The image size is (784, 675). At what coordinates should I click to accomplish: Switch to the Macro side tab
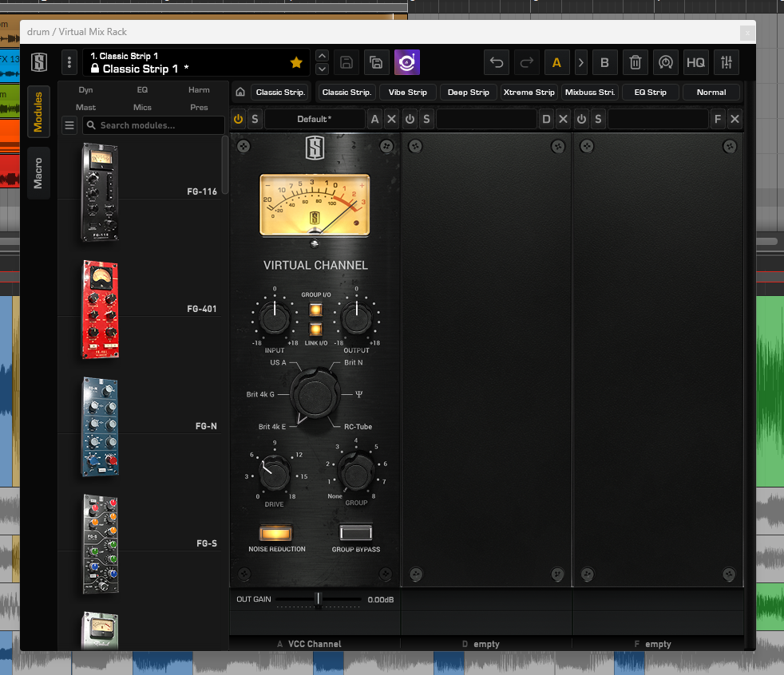click(38, 173)
